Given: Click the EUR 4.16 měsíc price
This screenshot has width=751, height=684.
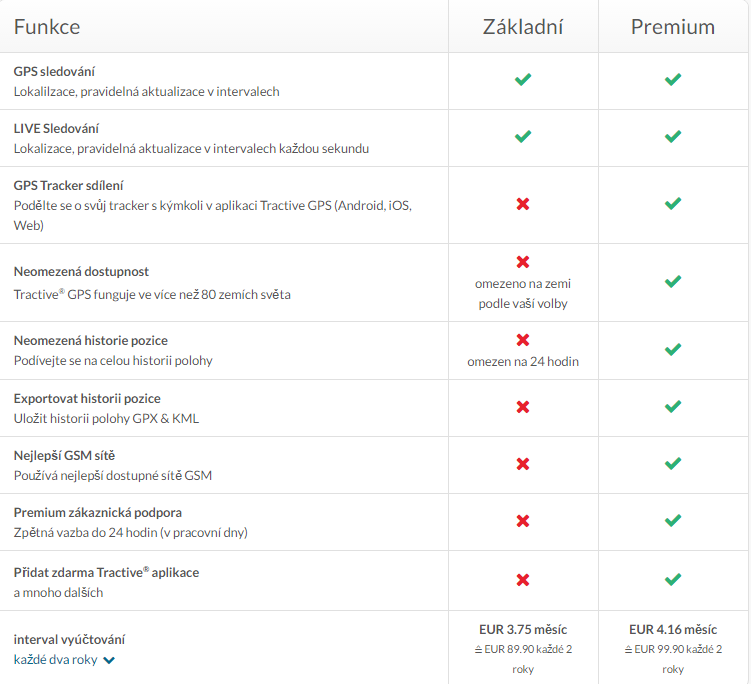Looking at the screenshot, I should pyautogui.click(x=673, y=629).
